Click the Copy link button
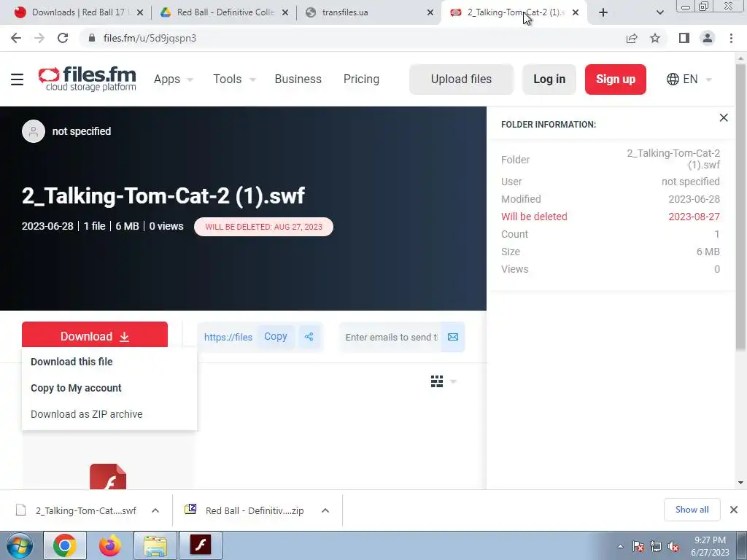The image size is (747, 560). click(x=275, y=337)
